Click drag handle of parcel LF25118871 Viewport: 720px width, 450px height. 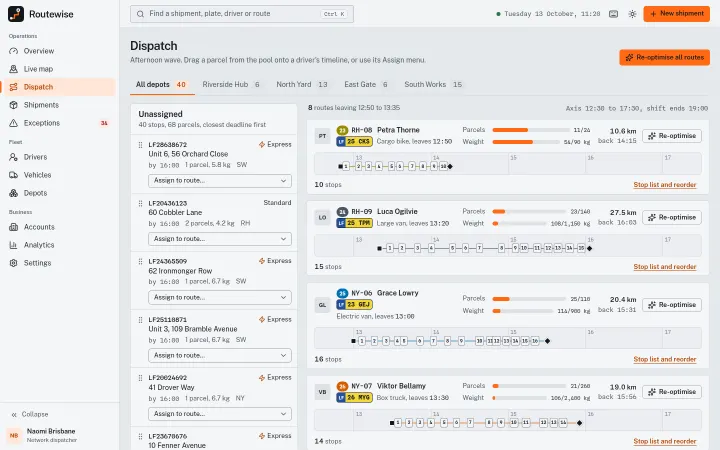[141, 320]
